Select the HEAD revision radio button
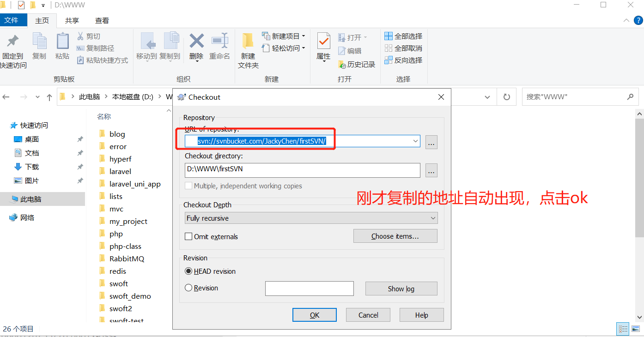The image size is (644, 337). [x=188, y=271]
